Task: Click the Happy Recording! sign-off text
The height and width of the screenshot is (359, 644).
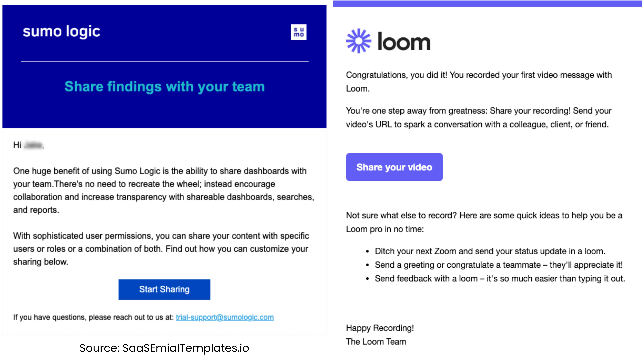Action: click(x=380, y=328)
